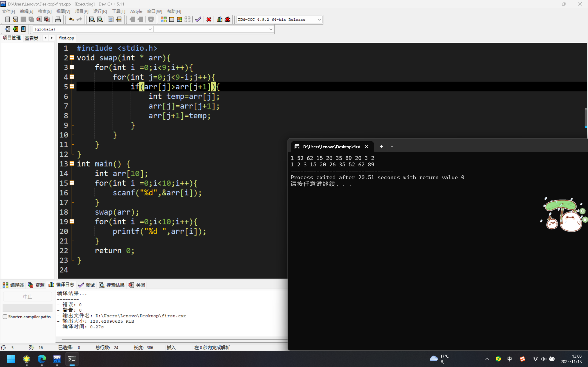
Task: Open the 运行[R] menu
Action: 100,11
